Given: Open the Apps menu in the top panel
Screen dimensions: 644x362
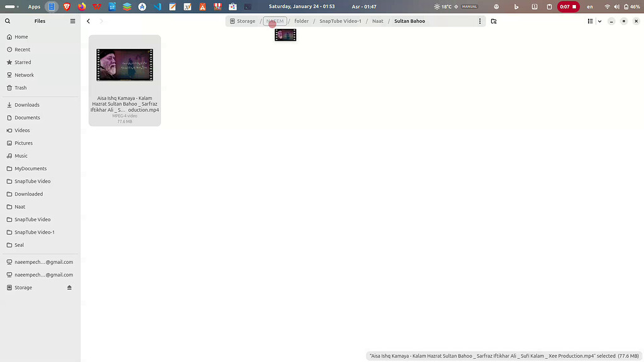Looking at the screenshot, I should coord(35,6).
